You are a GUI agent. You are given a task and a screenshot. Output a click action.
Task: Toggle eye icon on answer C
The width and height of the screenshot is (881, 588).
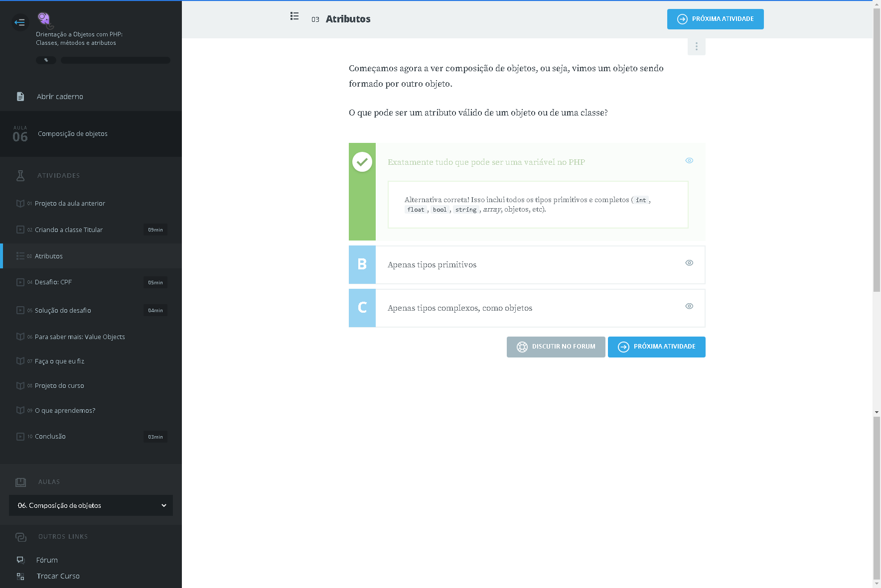[x=689, y=306]
